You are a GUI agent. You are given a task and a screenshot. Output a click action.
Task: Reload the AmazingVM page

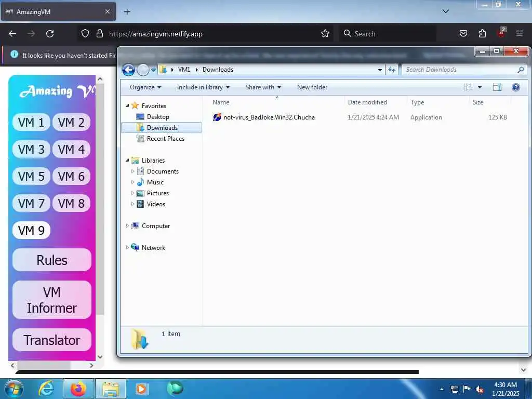pyautogui.click(x=50, y=34)
